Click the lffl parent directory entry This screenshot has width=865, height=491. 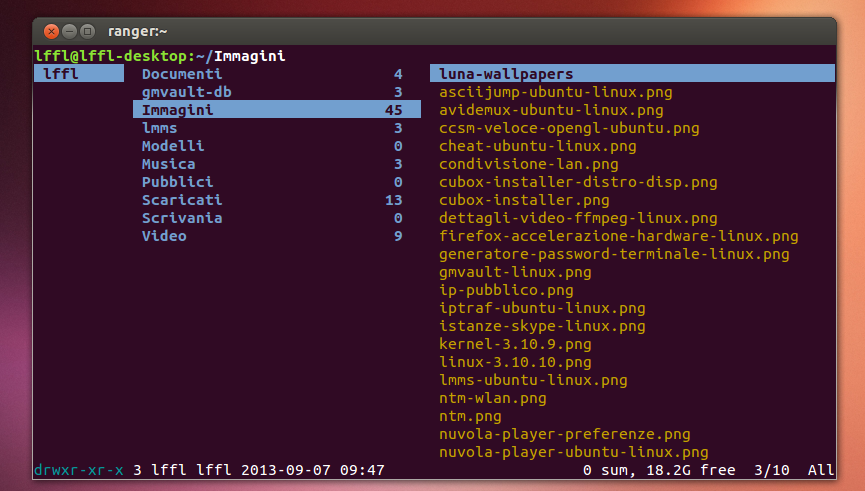coord(79,73)
